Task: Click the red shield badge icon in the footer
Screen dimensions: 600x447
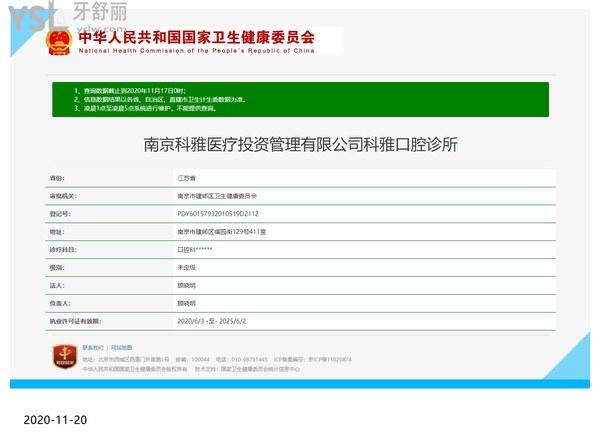Action: [65, 356]
